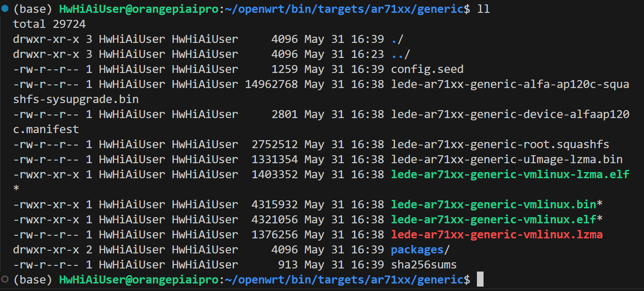Click lede-ar71xx-generic-vmlinux.bin file name
The height and width of the screenshot is (291, 644).
[x=493, y=205]
